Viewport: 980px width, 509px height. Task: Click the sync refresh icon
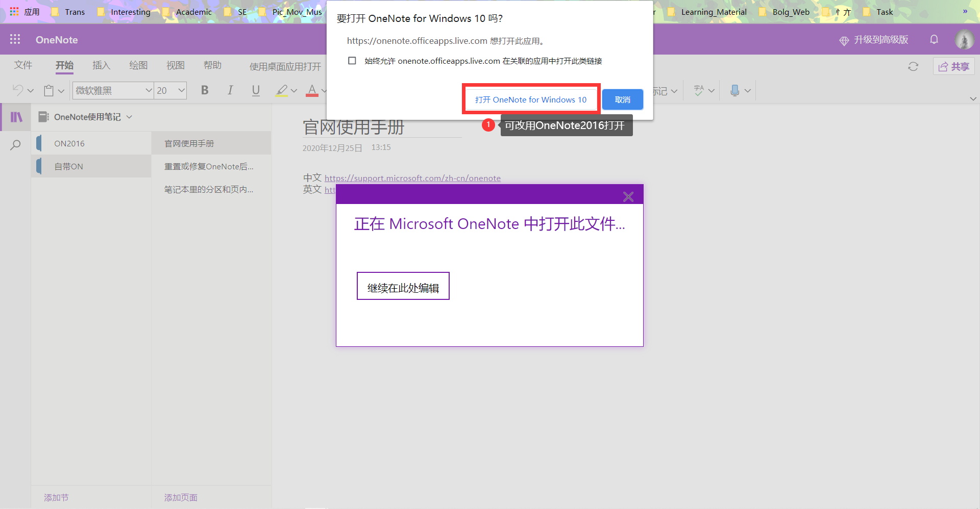pos(913,66)
